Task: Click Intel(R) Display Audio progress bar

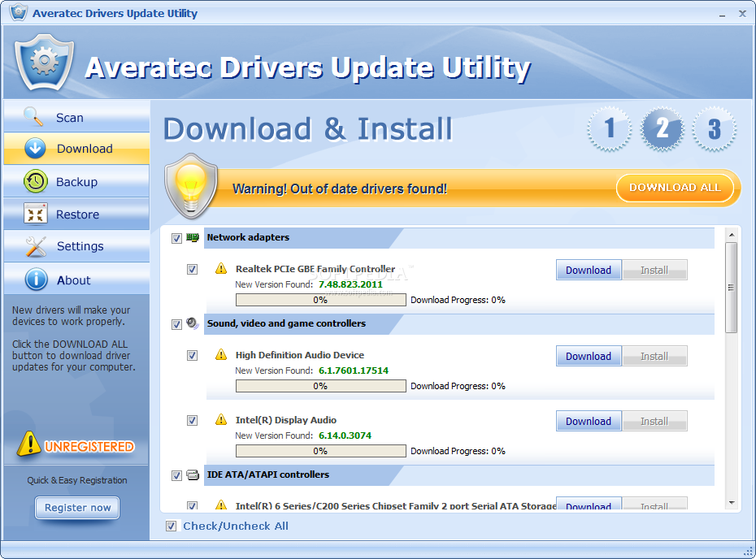Action: [320, 451]
